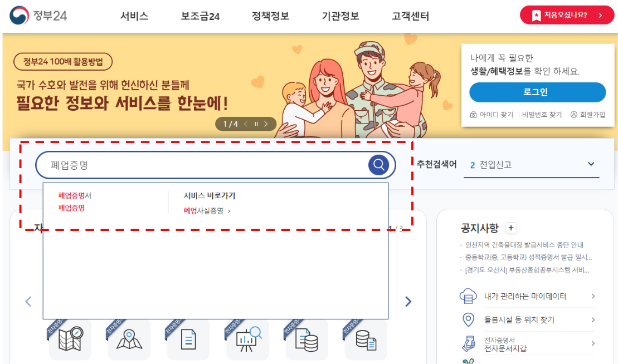The height and width of the screenshot is (364, 618).
Task: Click the last database with document icon
Action: coord(366,340)
